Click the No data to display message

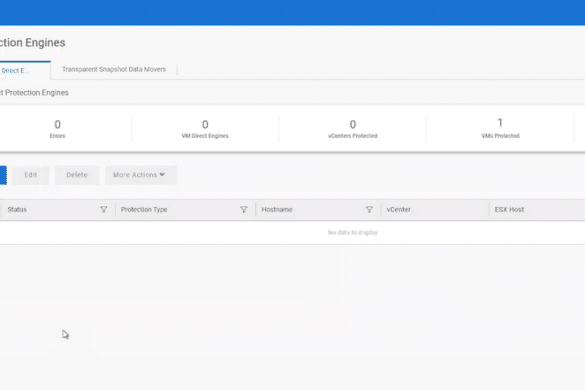(353, 233)
